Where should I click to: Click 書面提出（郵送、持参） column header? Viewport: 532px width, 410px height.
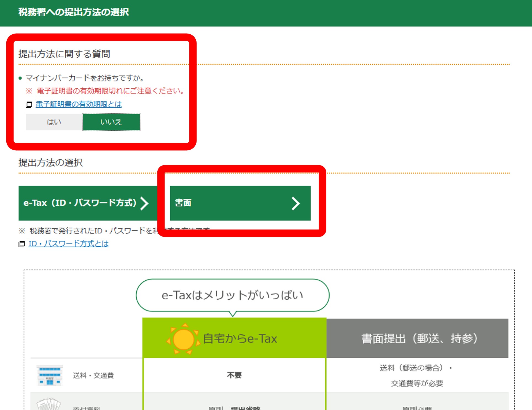click(419, 338)
